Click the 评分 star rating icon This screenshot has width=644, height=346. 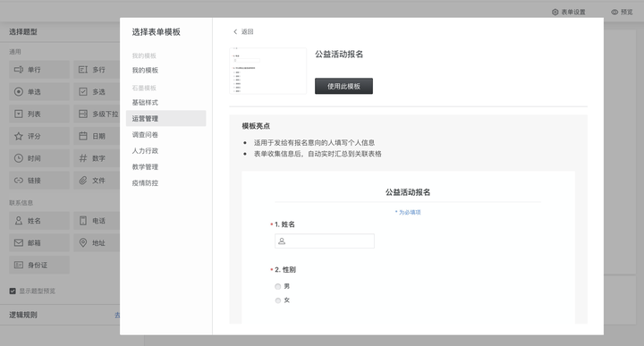[x=19, y=136]
